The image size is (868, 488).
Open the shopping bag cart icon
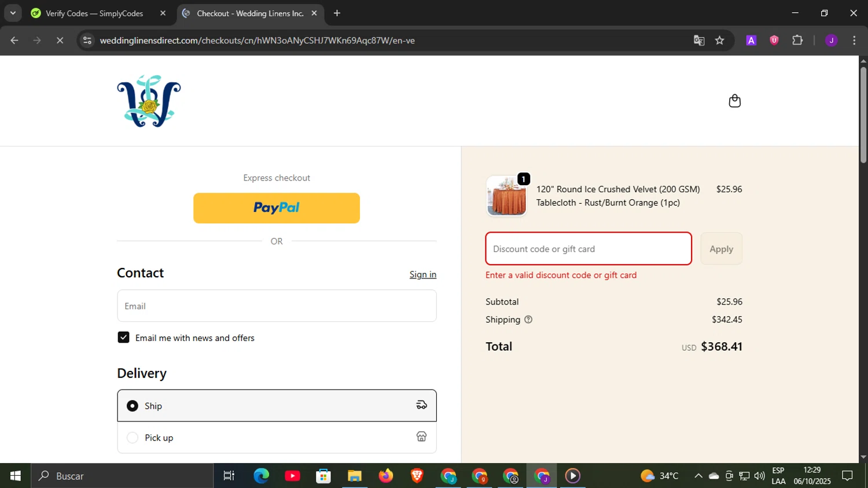tap(734, 101)
